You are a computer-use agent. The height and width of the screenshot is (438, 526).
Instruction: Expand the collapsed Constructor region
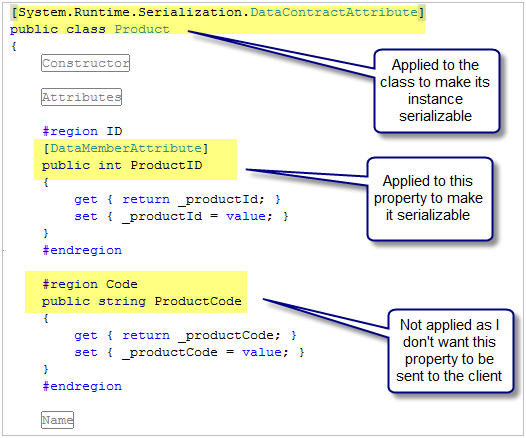pos(85,63)
